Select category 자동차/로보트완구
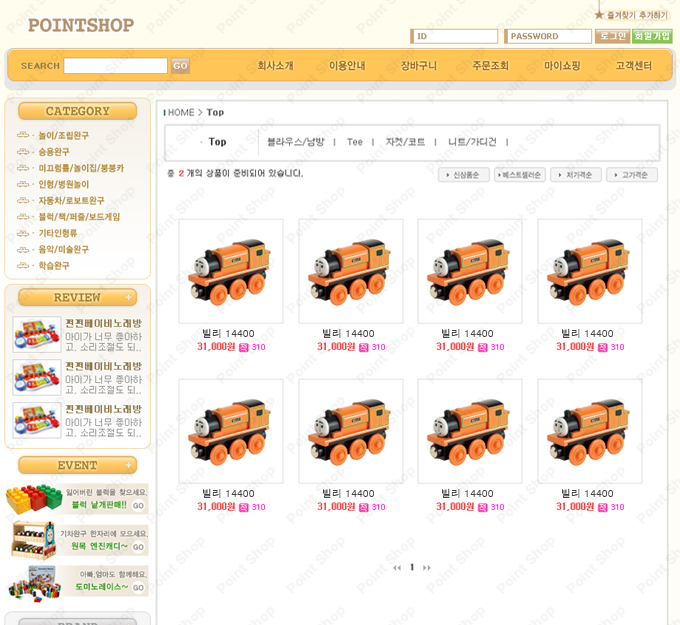Image resolution: width=680 pixels, height=625 pixels. [x=71, y=200]
